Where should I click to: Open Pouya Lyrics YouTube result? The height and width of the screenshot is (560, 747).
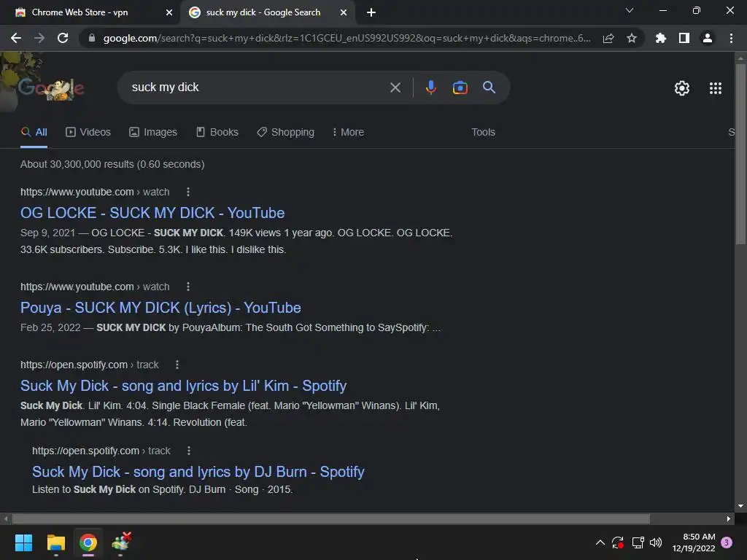tap(160, 308)
